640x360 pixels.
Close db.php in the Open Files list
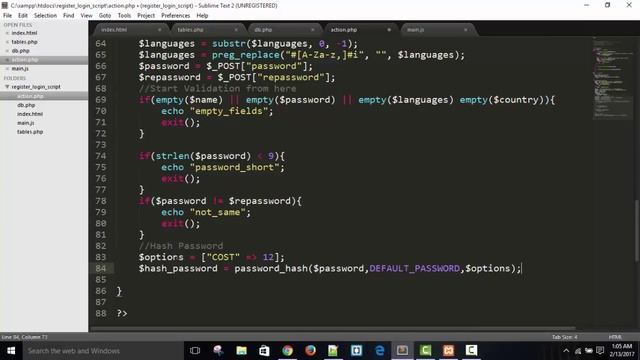(7, 51)
